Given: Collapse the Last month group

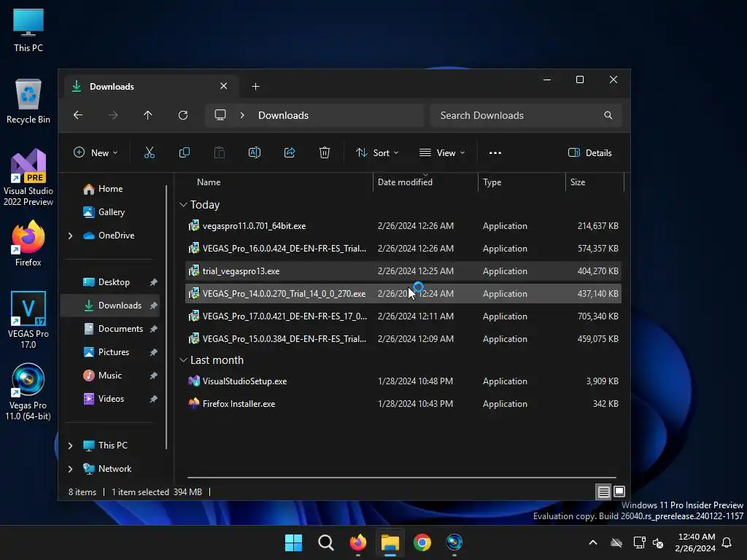Looking at the screenshot, I should 183,360.
